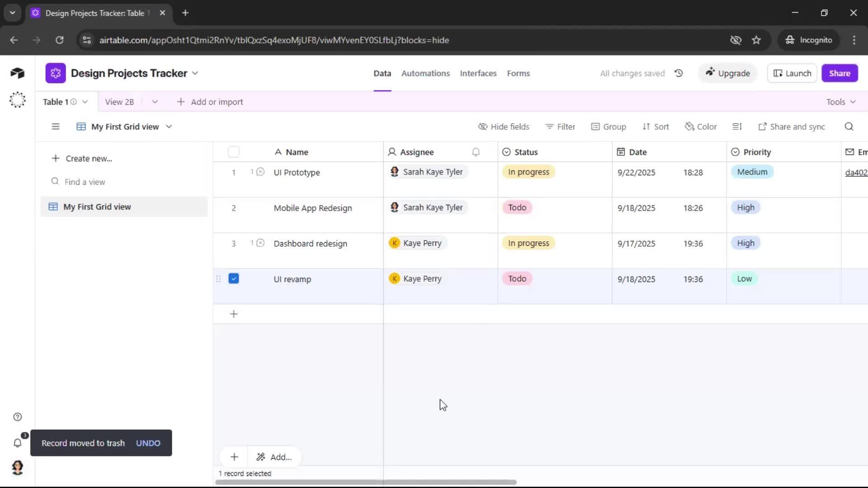Select the Mobile App Redesign row checkbox
This screenshot has width=868, height=488.
234,208
